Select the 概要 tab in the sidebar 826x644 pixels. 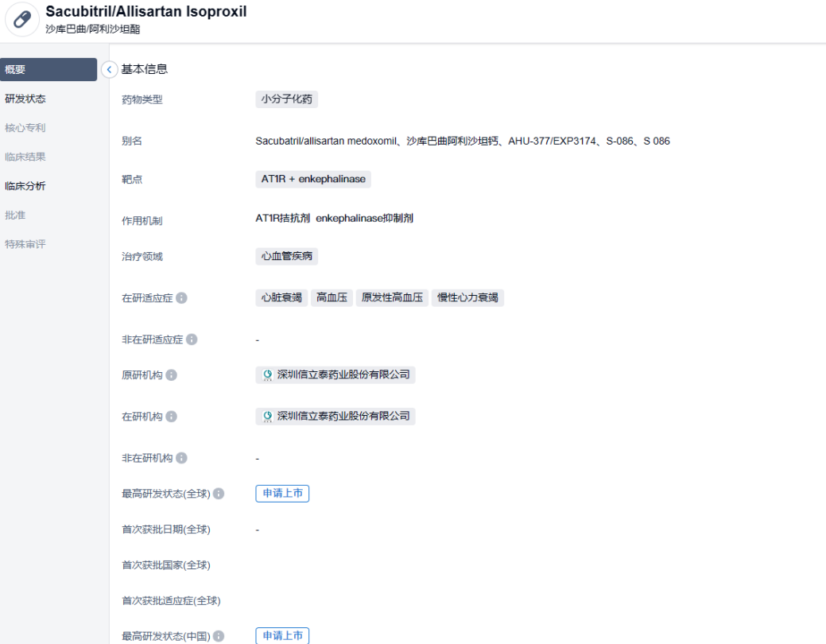(48, 70)
